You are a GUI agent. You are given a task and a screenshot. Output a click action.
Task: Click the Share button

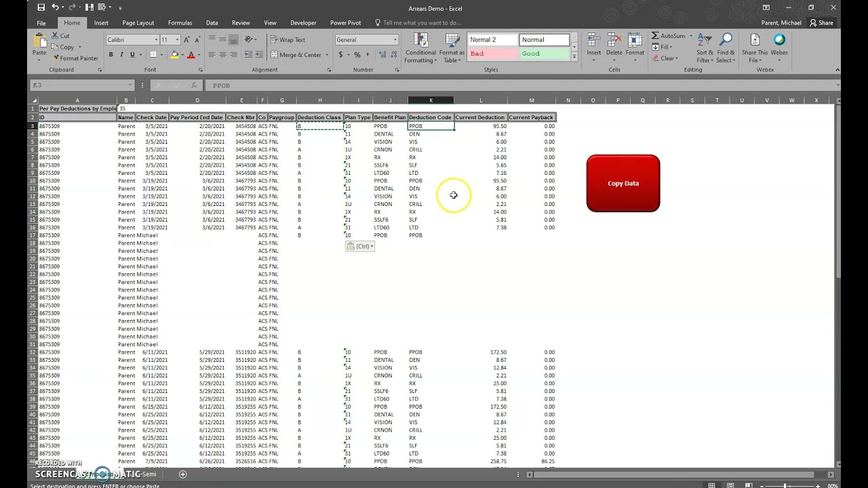click(821, 22)
